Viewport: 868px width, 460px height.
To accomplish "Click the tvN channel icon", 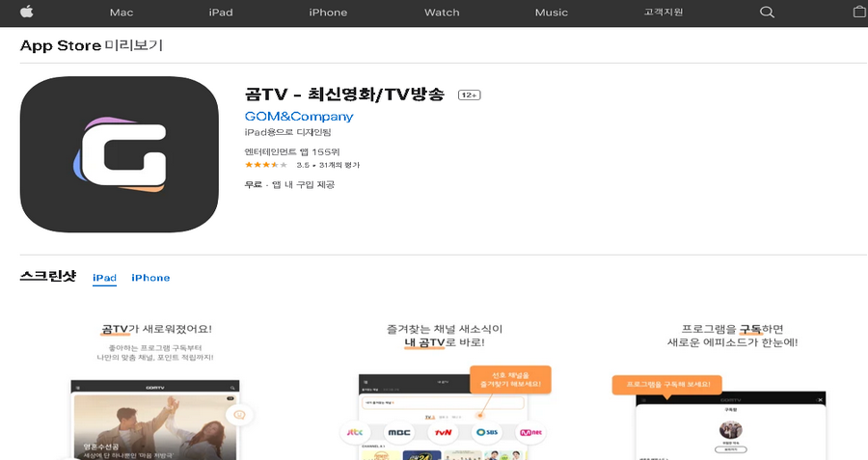I will tap(443, 432).
